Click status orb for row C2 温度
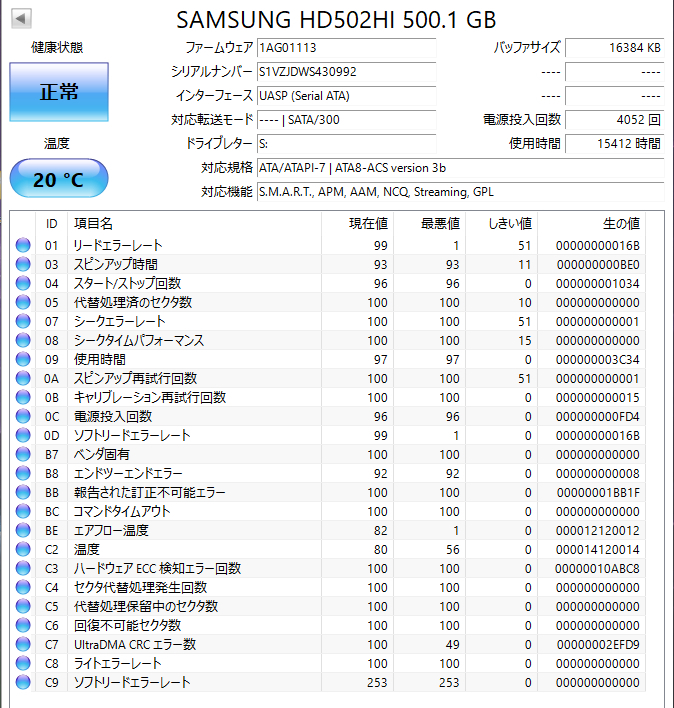Viewport: 674px width, 708px height. (x=23, y=549)
